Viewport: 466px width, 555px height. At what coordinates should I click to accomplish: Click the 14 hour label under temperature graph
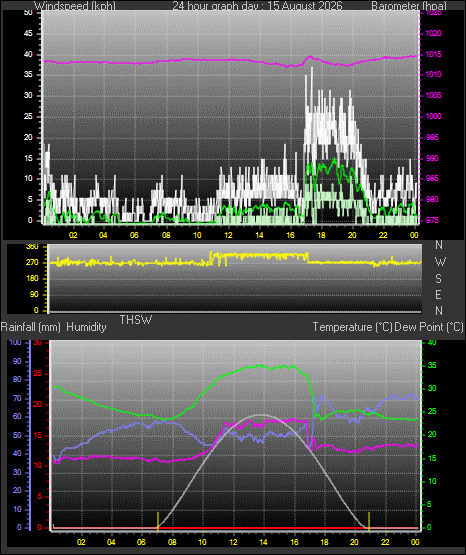(x=263, y=542)
